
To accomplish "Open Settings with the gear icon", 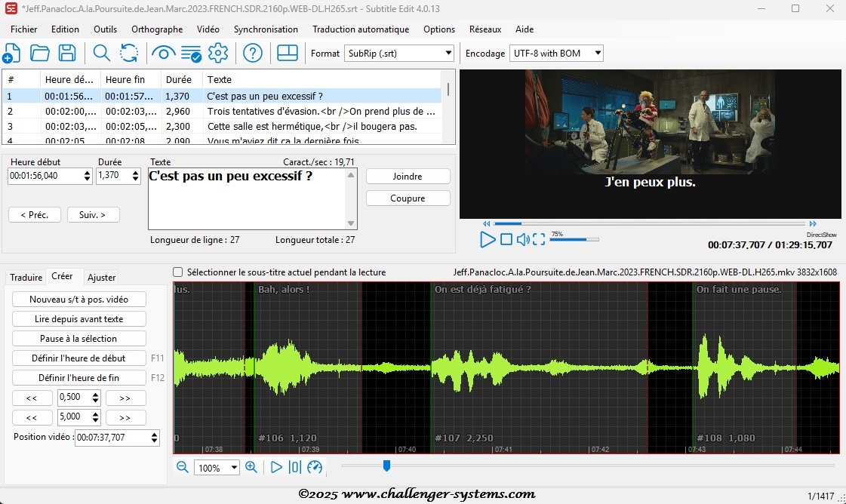I will click(x=218, y=53).
